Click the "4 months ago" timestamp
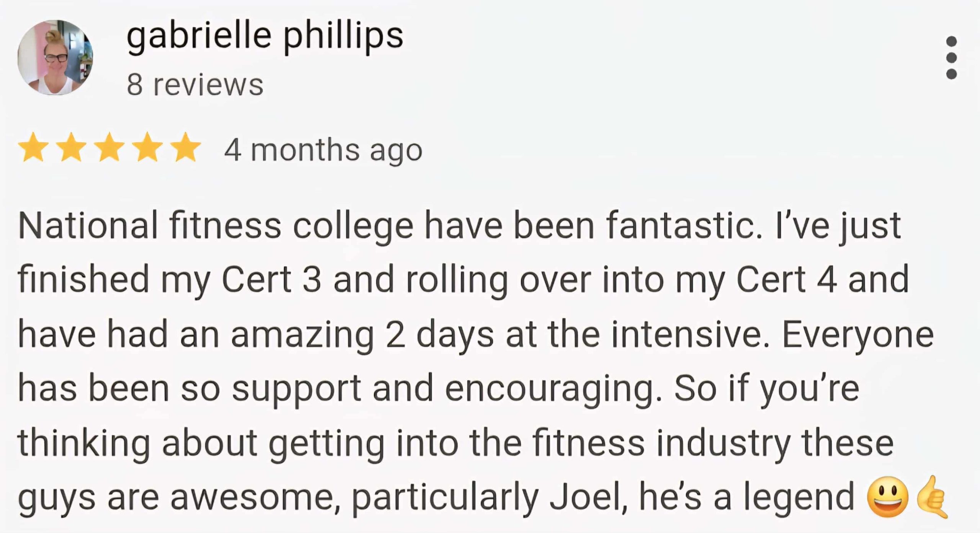Screen dimensions: 980x533 323,150
